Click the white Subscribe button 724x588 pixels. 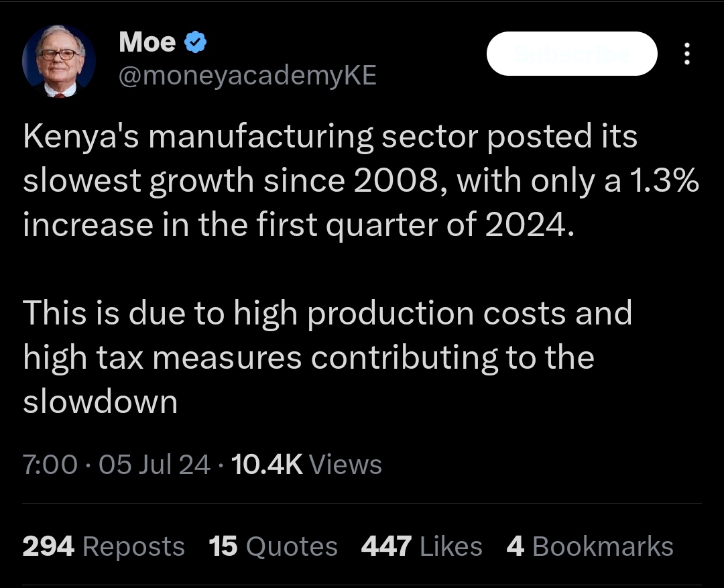[x=571, y=54]
